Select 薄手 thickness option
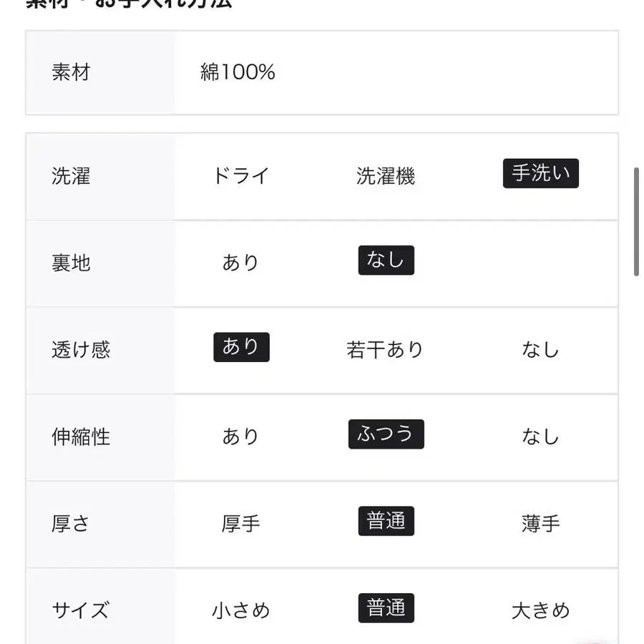Image resolution: width=644 pixels, height=644 pixels. 540,524
